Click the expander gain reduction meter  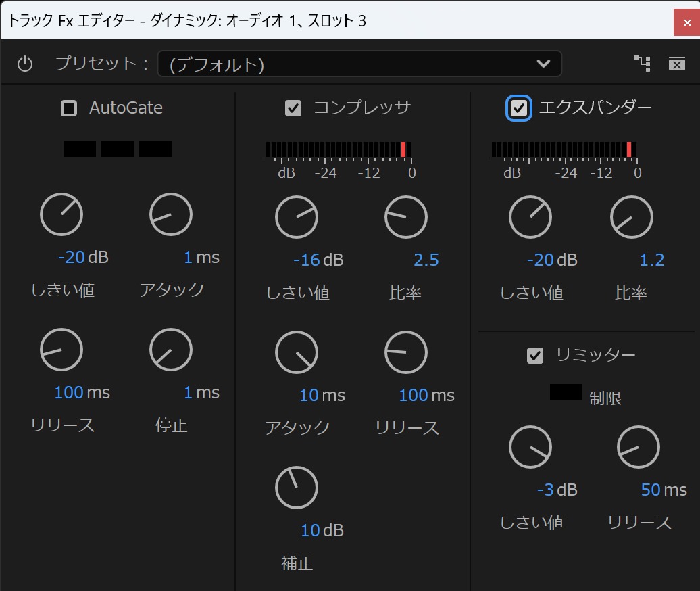pos(564,149)
